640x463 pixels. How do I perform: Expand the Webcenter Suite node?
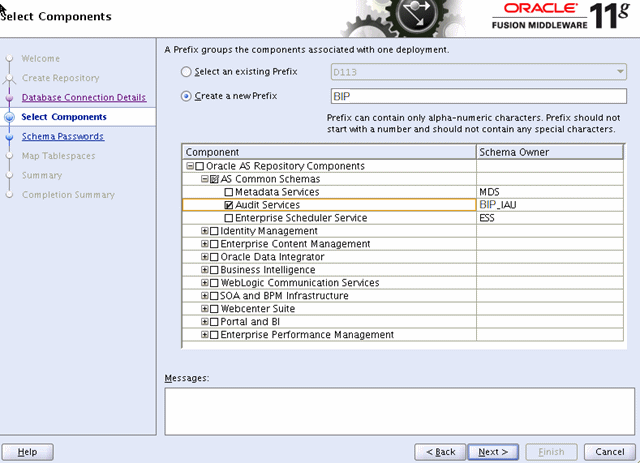click(x=204, y=309)
